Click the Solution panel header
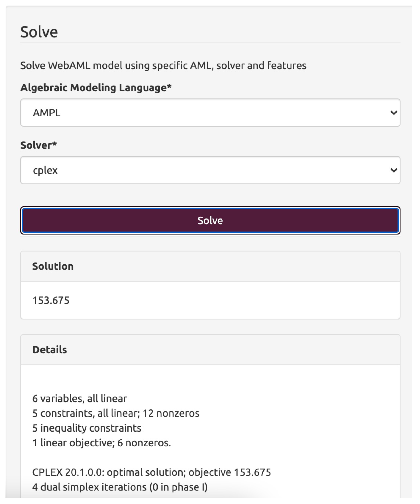 coord(53,266)
